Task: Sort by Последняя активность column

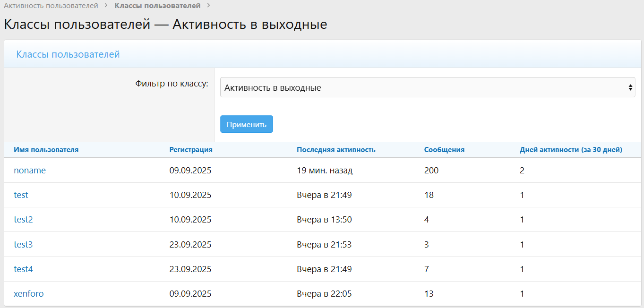Action: (x=336, y=150)
